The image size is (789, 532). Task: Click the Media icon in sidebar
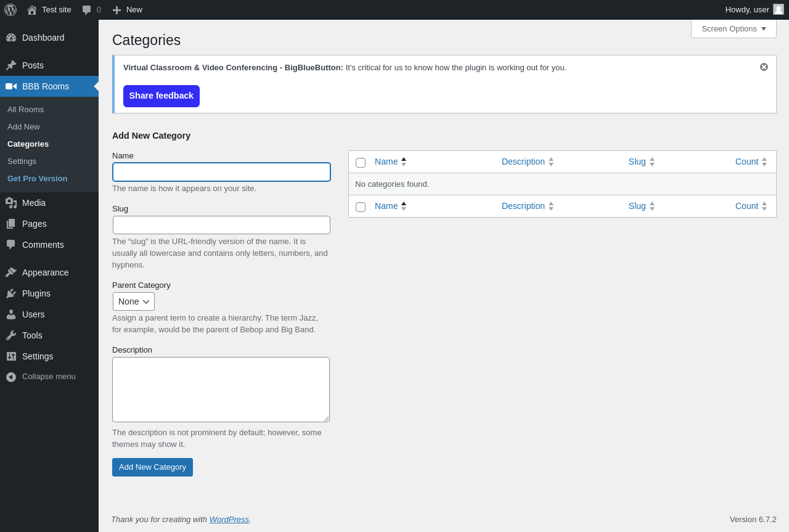pos(11,203)
